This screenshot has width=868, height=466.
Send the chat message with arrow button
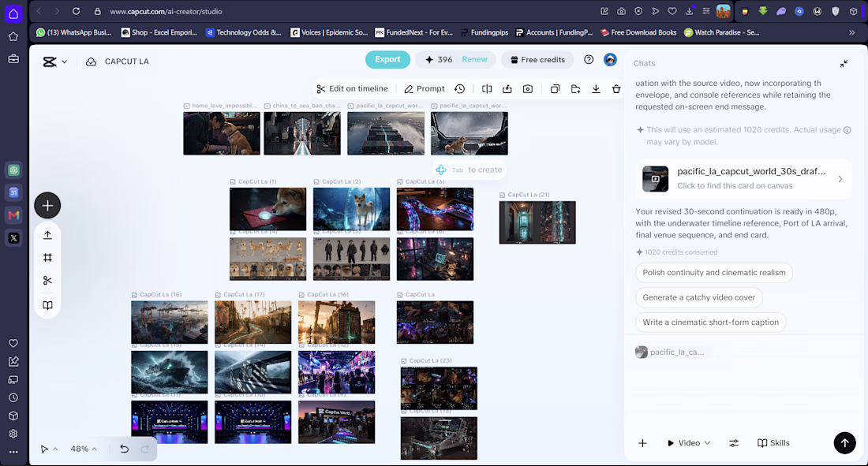pos(845,443)
